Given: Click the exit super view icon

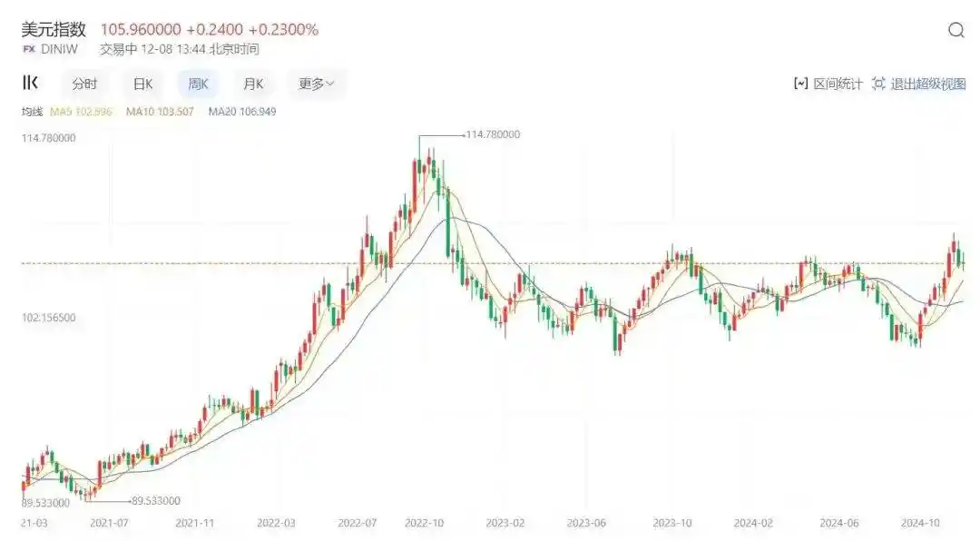Looking at the screenshot, I should click(878, 84).
